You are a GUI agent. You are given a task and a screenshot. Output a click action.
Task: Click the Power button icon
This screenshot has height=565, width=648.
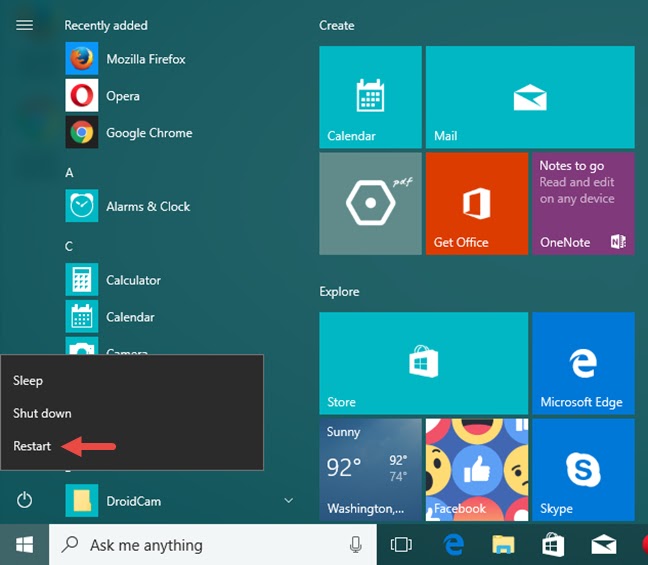[24, 500]
